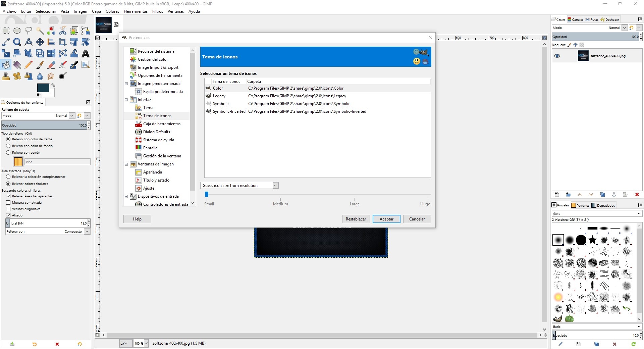
Task: Open Help in Preferencias dialog
Action: pos(137,219)
